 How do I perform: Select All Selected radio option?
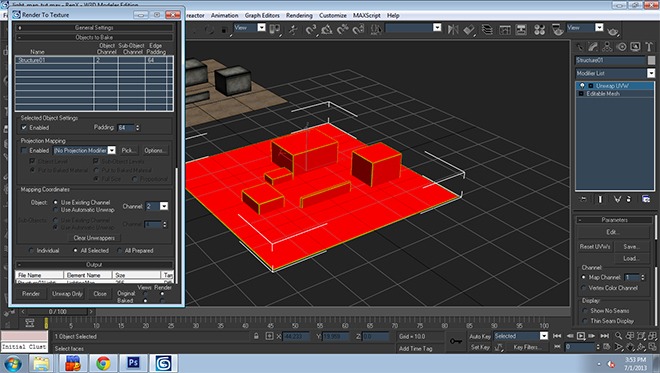75,250
